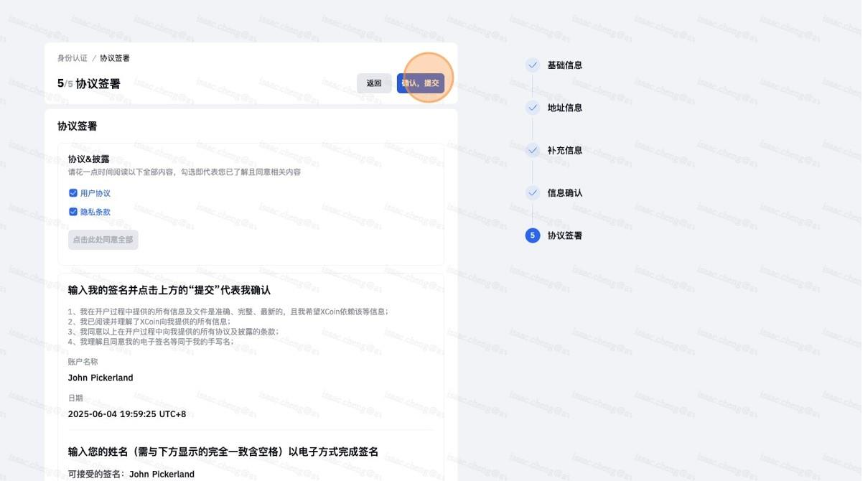
Task: Click the 返回 back button
Action: click(374, 84)
